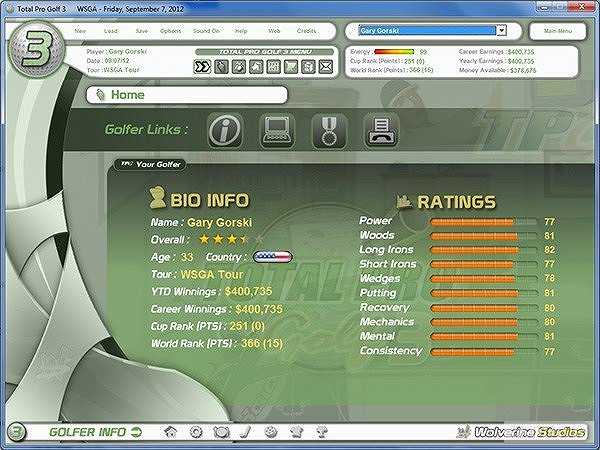Click the trophy cup icon nearest Wolverine logo
Screen dimensions: 600x450
(321, 432)
